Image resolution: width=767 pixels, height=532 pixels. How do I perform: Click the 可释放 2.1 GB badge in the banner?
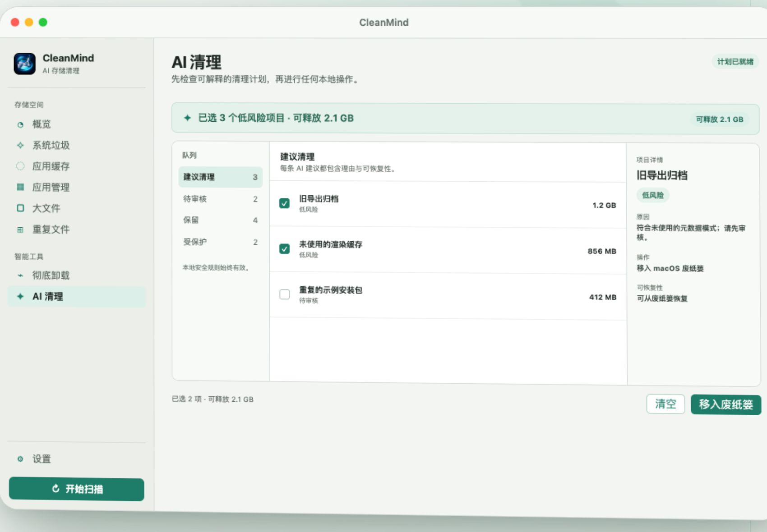[719, 119]
